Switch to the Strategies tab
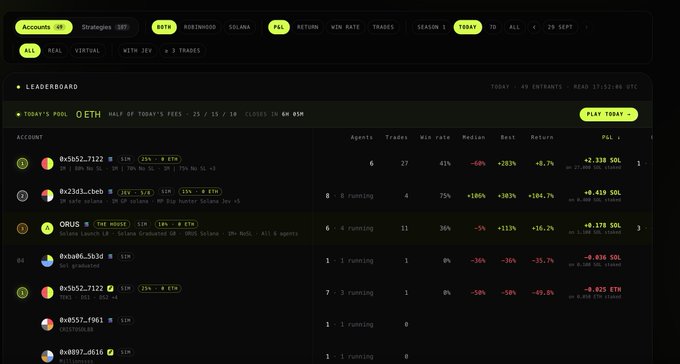The width and height of the screenshot is (680, 364). (x=105, y=27)
